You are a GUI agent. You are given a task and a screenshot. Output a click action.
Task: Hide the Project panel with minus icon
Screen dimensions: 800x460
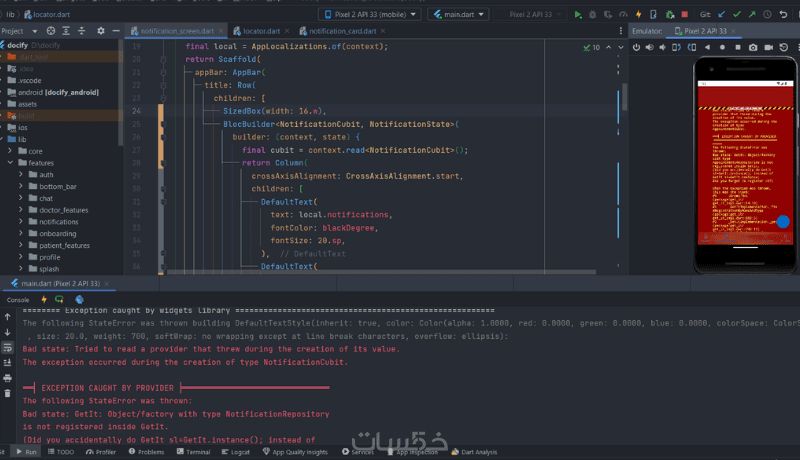click(x=116, y=31)
